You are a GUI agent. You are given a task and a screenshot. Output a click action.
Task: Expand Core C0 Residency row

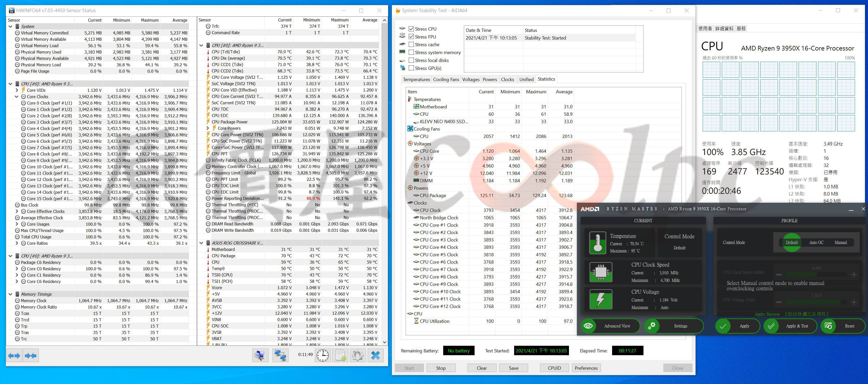coord(17,269)
